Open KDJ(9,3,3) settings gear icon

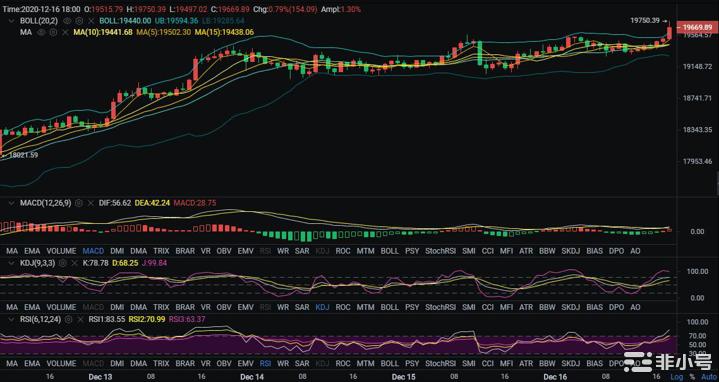[63, 263]
